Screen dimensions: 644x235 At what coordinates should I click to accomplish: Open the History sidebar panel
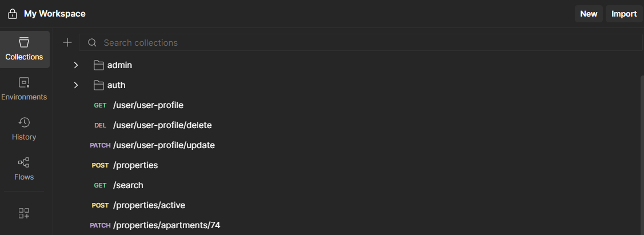coord(24,129)
